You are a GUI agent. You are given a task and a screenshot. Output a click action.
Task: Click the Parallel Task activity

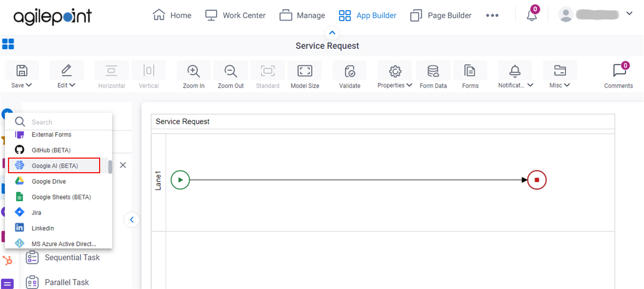57,282
